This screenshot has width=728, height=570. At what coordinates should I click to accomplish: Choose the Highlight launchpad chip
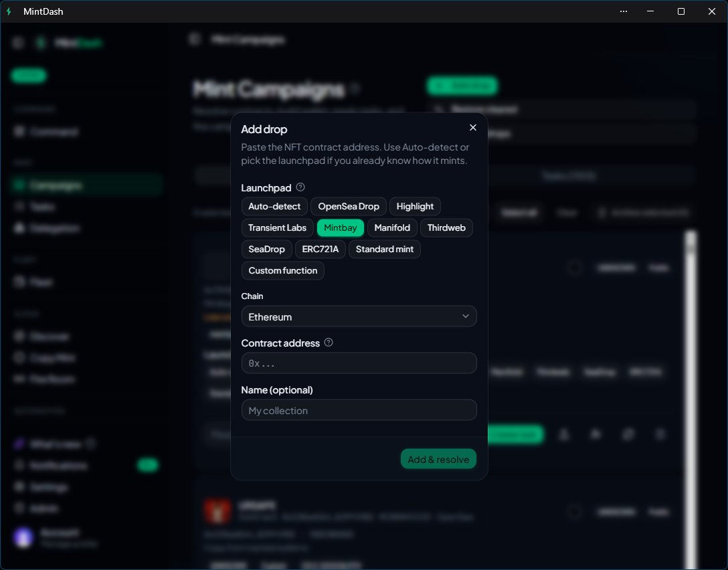[415, 207]
